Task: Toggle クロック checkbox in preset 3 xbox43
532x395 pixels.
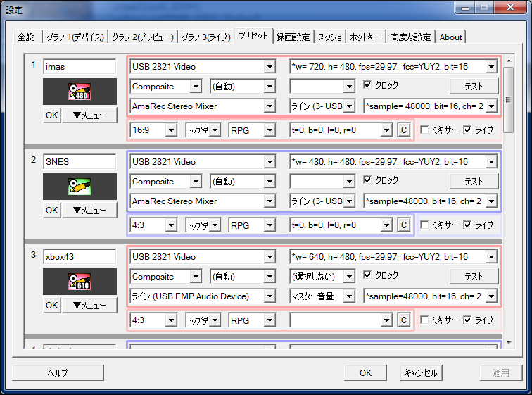Action: pyautogui.click(x=367, y=275)
